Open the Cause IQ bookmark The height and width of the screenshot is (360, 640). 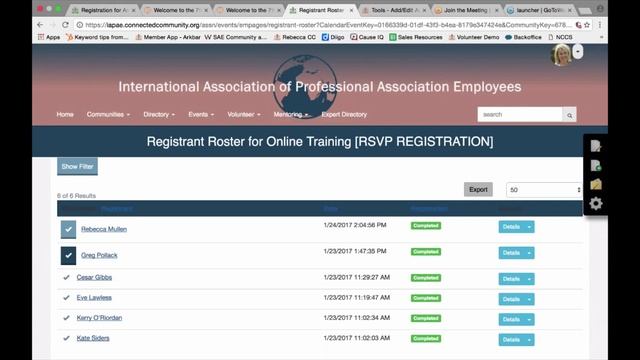[x=367, y=37]
